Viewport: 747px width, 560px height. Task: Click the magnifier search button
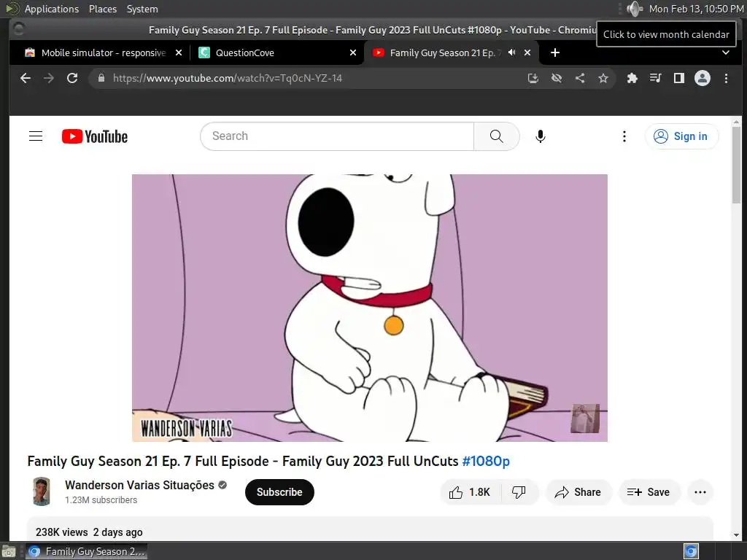496,136
